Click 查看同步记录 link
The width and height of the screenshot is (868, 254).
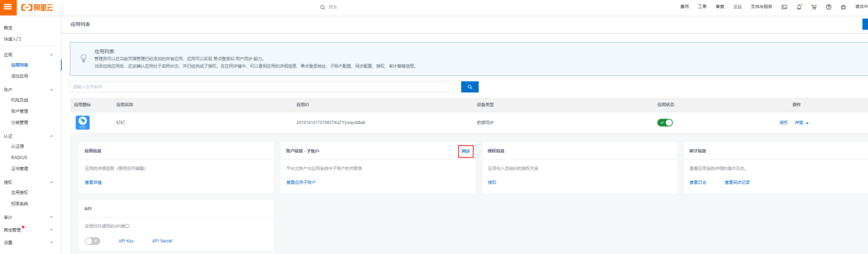737,182
